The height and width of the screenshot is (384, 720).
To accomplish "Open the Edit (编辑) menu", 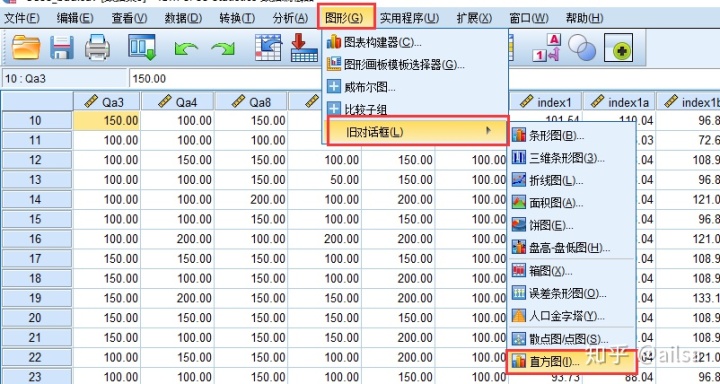I will (75, 18).
